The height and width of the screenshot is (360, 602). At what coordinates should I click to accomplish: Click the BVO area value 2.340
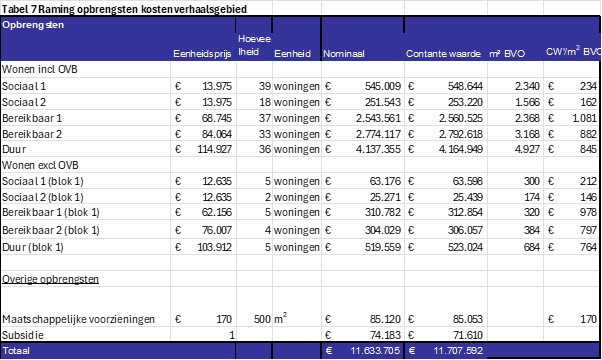tap(527, 86)
